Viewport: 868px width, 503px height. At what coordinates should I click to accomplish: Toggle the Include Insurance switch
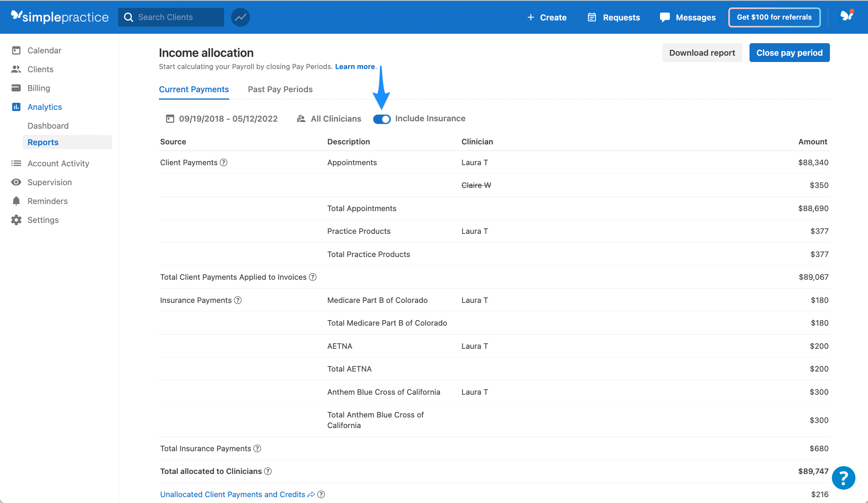click(382, 119)
